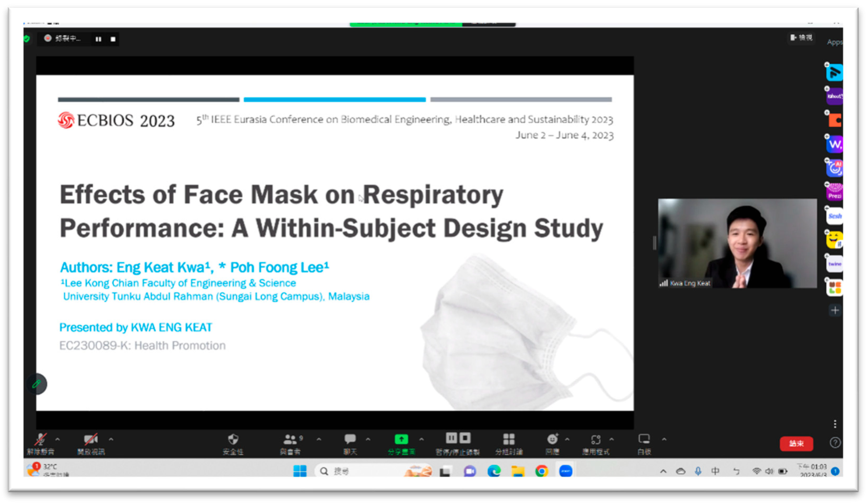The width and height of the screenshot is (868, 504).
Task: Open the Prezi app in sidebar
Action: [835, 192]
